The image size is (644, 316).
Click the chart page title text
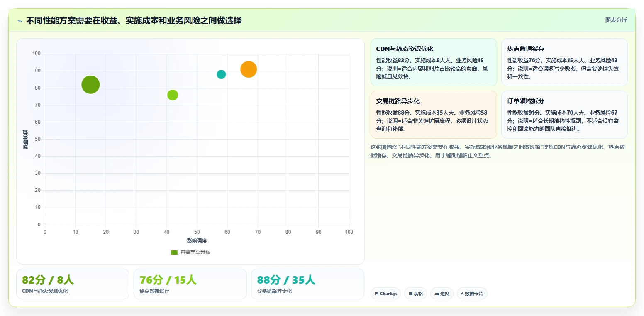[134, 20]
